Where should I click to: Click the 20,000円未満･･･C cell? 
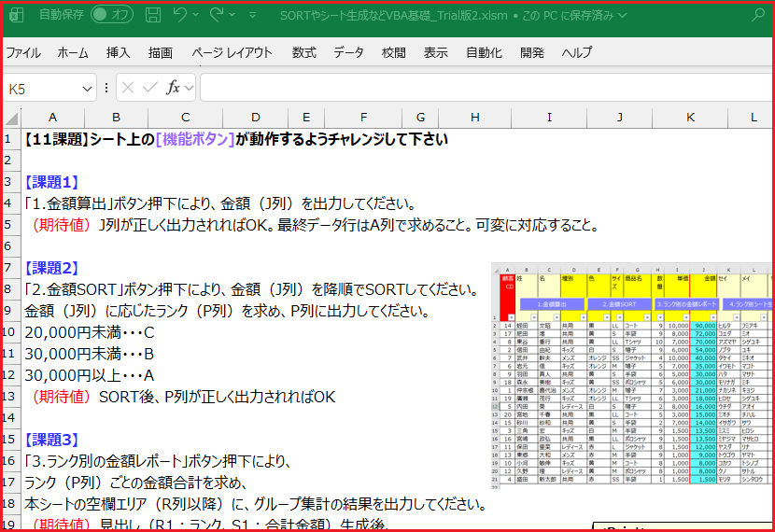pyautogui.click(x=90, y=332)
